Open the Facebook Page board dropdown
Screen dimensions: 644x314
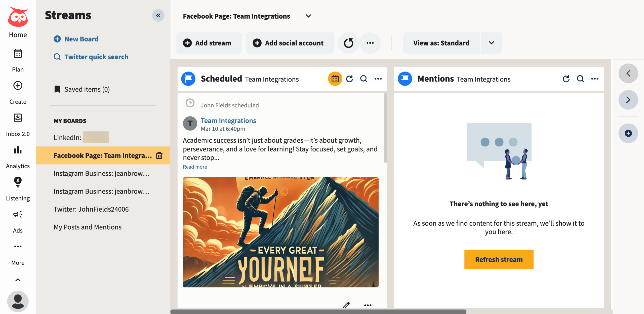pos(308,16)
